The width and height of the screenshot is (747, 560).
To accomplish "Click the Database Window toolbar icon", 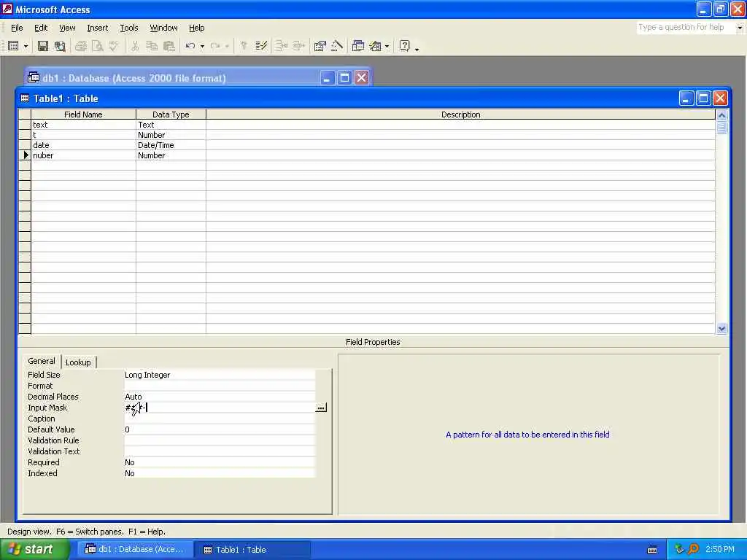I will 358,46.
